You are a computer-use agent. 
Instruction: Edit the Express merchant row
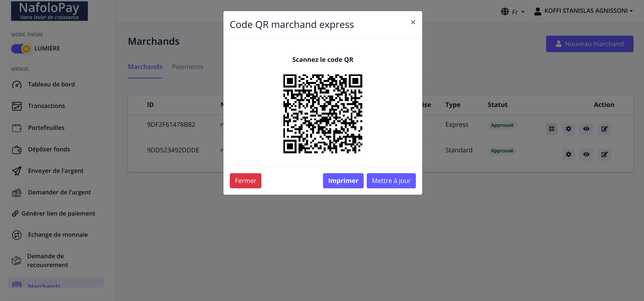[x=605, y=129]
